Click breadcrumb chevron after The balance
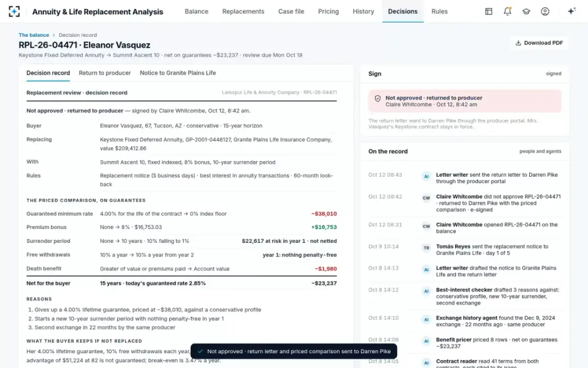The height and width of the screenshot is (368, 588). point(54,35)
